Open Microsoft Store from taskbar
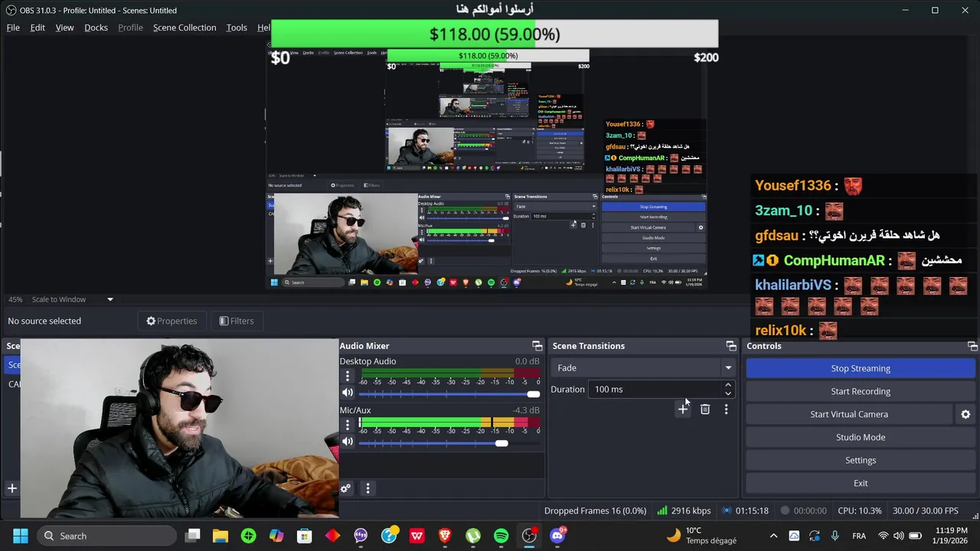Screen dimensions: 980x551 pos(305,536)
